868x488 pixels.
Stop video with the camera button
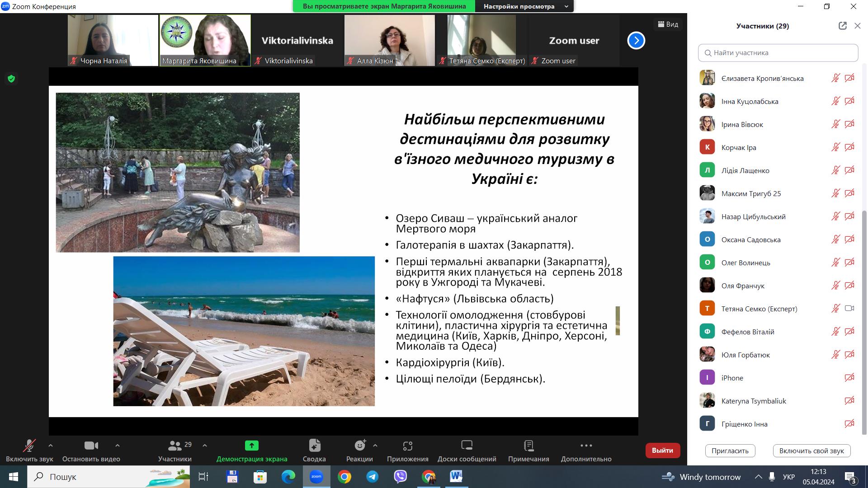[x=91, y=446]
